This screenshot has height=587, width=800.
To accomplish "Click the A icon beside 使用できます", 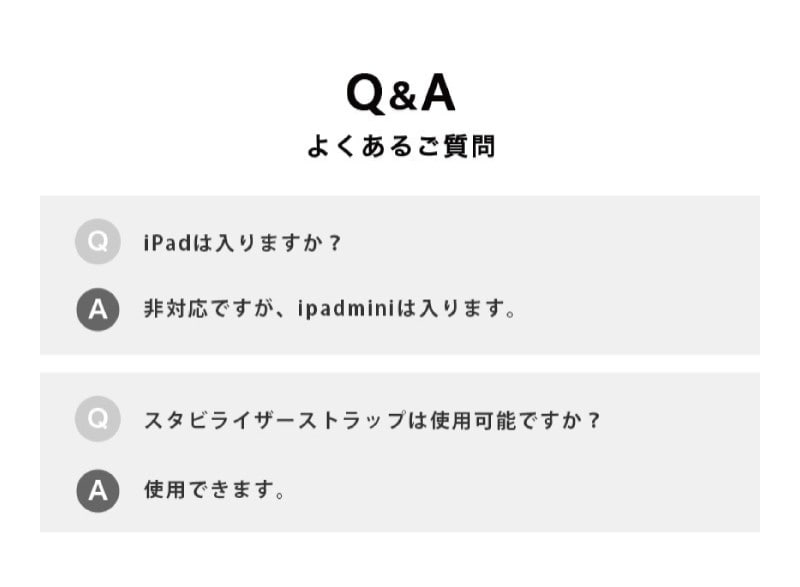I will click(x=97, y=490).
